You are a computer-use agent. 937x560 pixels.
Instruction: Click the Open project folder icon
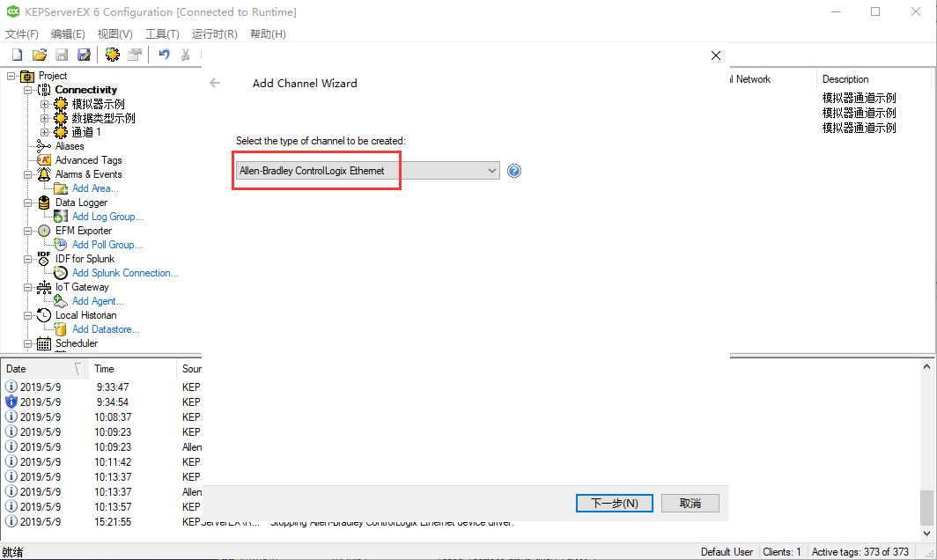click(x=40, y=55)
